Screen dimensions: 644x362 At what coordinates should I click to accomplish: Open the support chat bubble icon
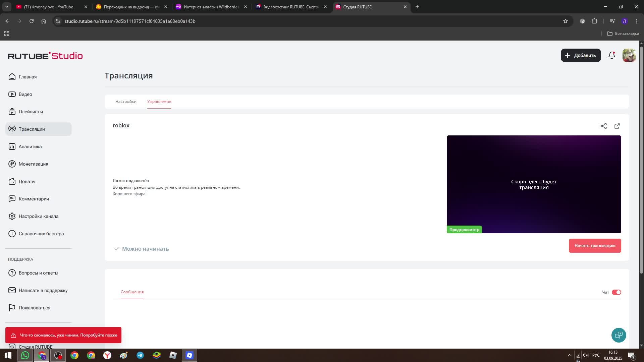coord(619,335)
